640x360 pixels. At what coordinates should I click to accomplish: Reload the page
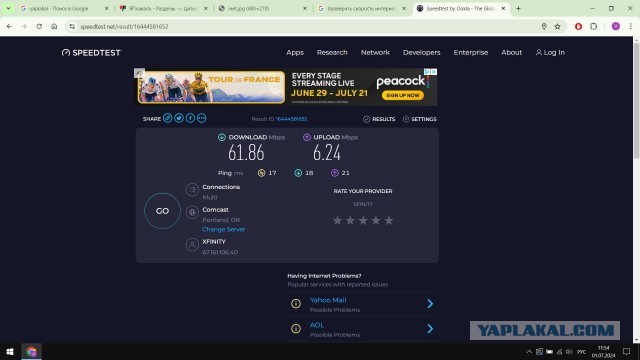tap(39, 27)
